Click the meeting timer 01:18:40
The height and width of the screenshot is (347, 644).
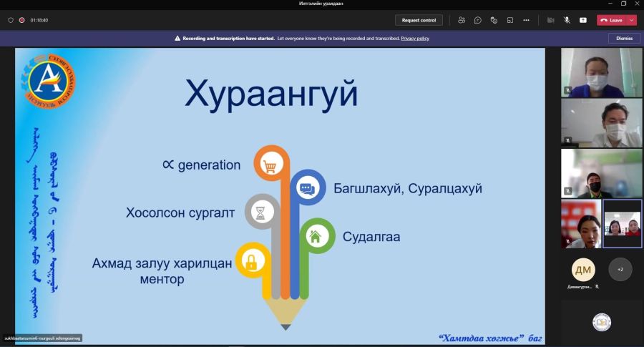pos(39,20)
